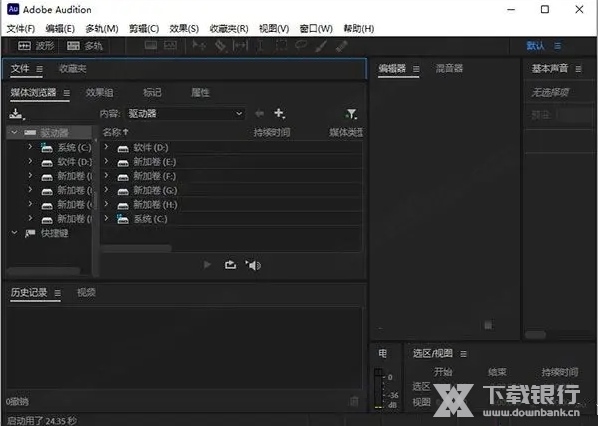This screenshot has width=598, height=426.
Task: Open the 历史记录 panel menu icon
Action: click(x=58, y=293)
